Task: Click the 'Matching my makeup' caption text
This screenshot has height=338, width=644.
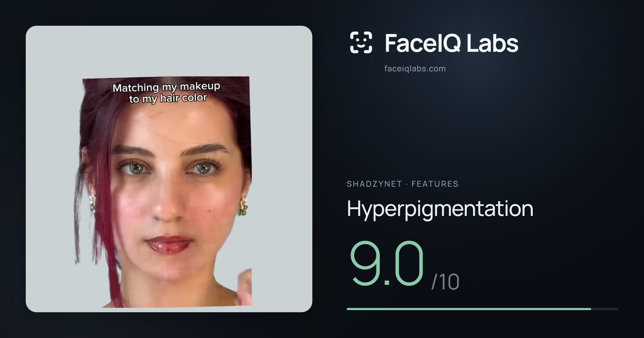Action: pos(166,87)
